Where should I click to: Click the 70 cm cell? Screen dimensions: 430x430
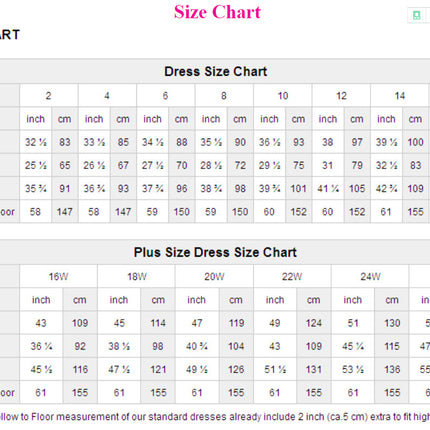182,165
